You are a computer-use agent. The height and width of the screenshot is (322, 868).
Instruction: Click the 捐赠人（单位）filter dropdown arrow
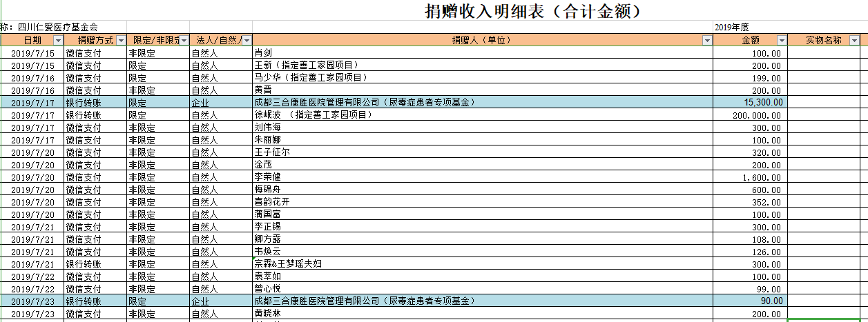[706, 41]
